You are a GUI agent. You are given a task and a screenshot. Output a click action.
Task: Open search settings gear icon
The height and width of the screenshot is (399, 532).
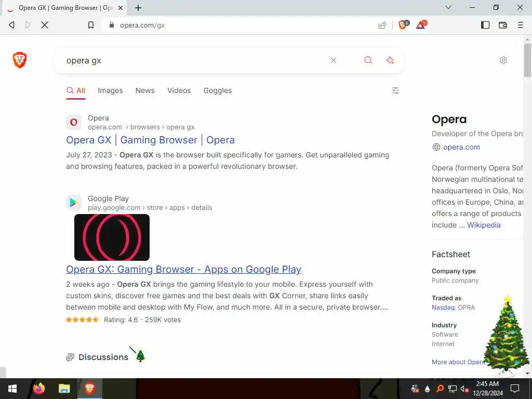503,60
